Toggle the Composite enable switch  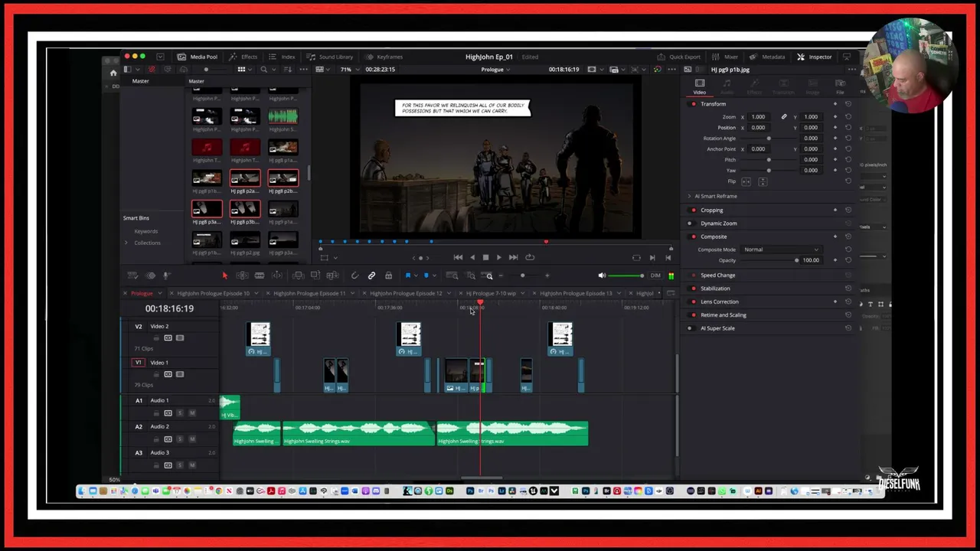pyautogui.click(x=694, y=236)
